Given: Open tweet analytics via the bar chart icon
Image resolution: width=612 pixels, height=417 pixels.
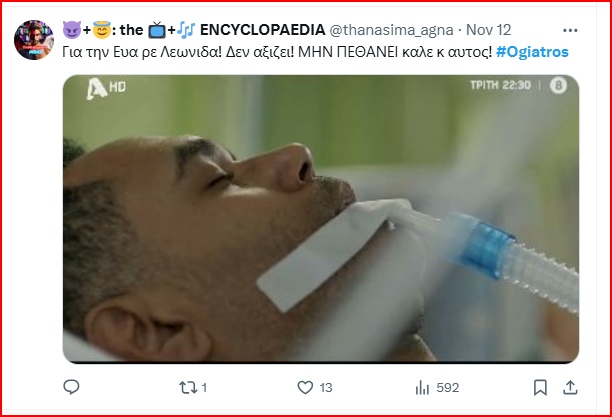Looking at the screenshot, I should point(421,387).
